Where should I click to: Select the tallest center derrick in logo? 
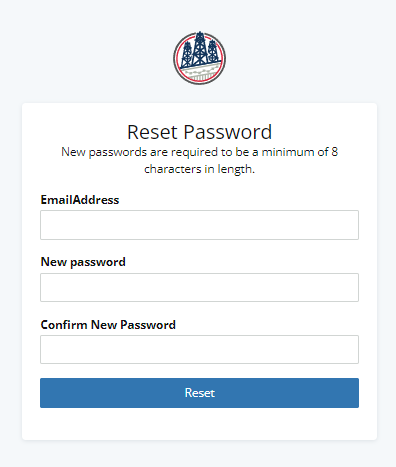(199, 48)
